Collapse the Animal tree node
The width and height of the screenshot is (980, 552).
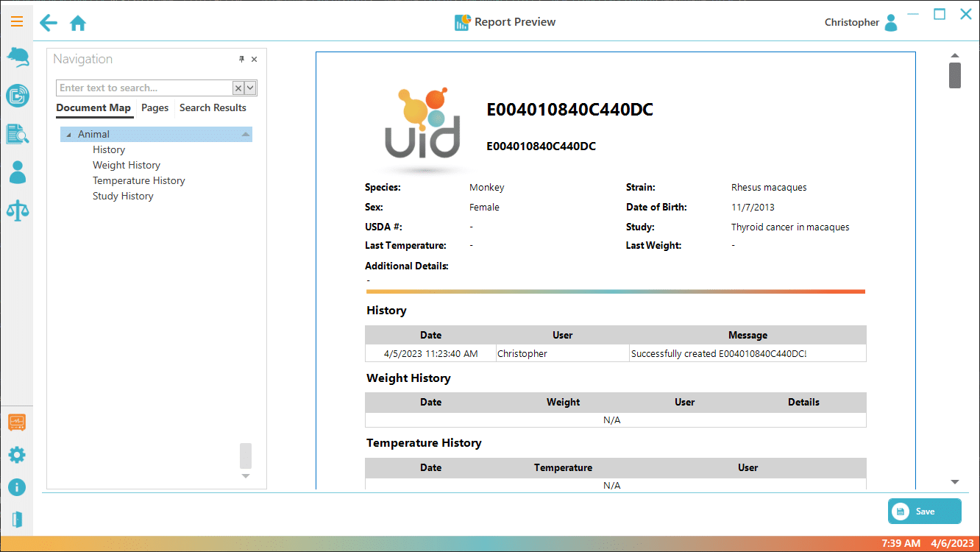tap(68, 135)
